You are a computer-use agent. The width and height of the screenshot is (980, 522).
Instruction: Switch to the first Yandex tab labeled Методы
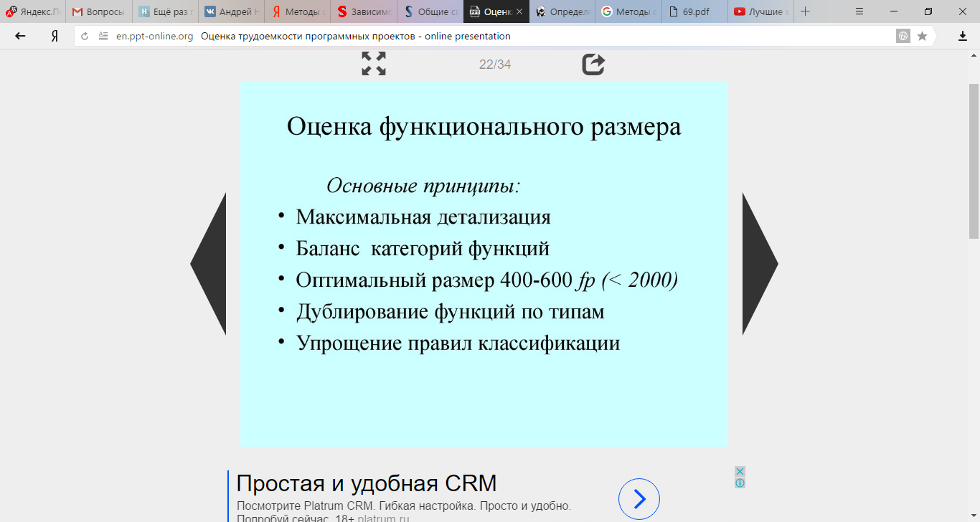[x=297, y=11]
